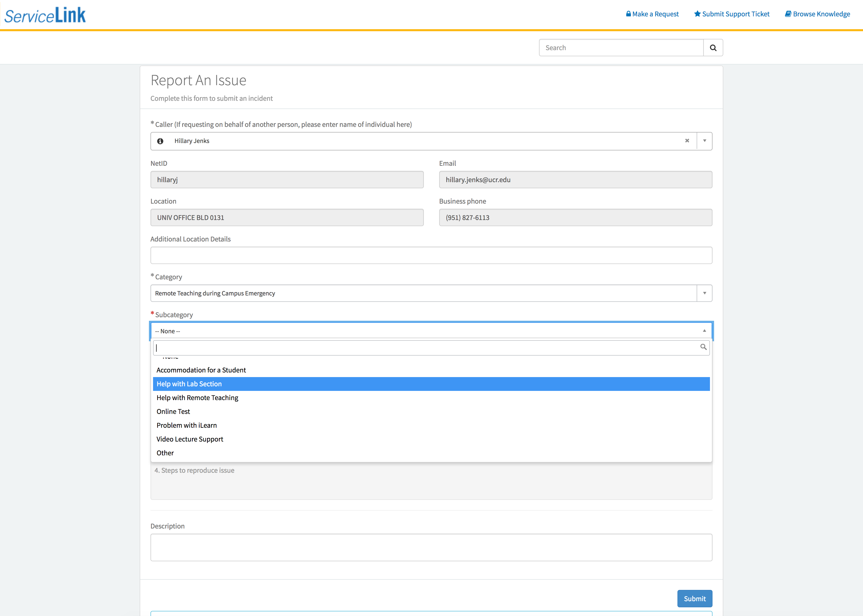Click the Additional Location Details field
863x616 pixels.
(x=431, y=255)
